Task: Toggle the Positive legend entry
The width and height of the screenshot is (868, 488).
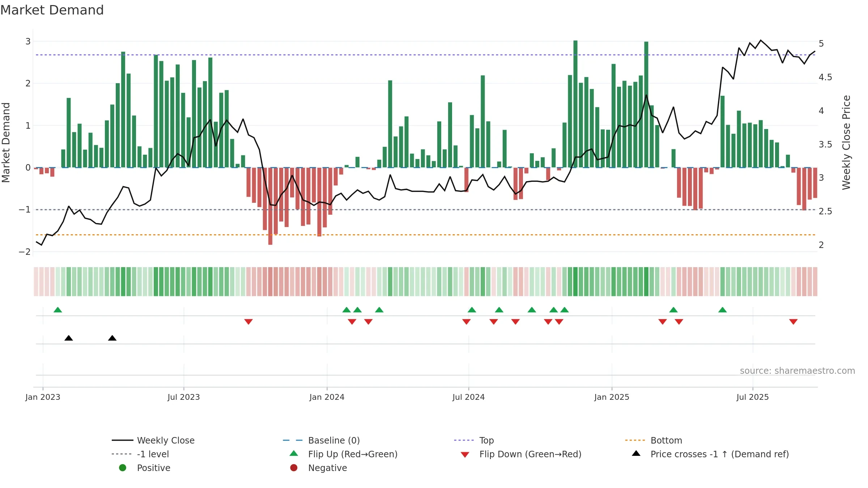Action: pos(145,468)
